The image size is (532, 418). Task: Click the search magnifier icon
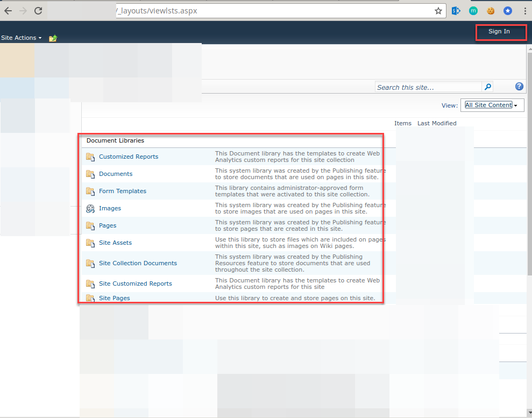coord(487,86)
